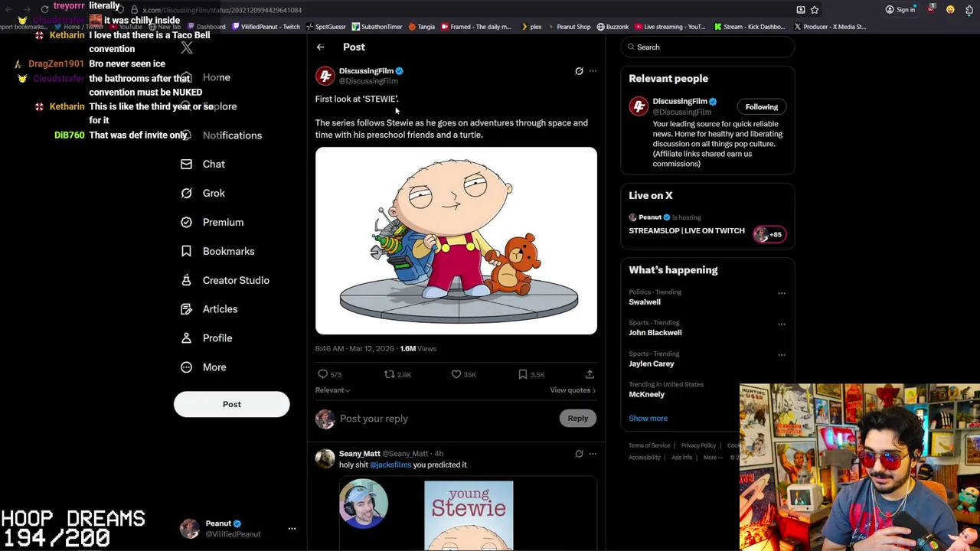Viewport: 980px width, 551px height.
Task: Click View quotes link
Action: 572,390
